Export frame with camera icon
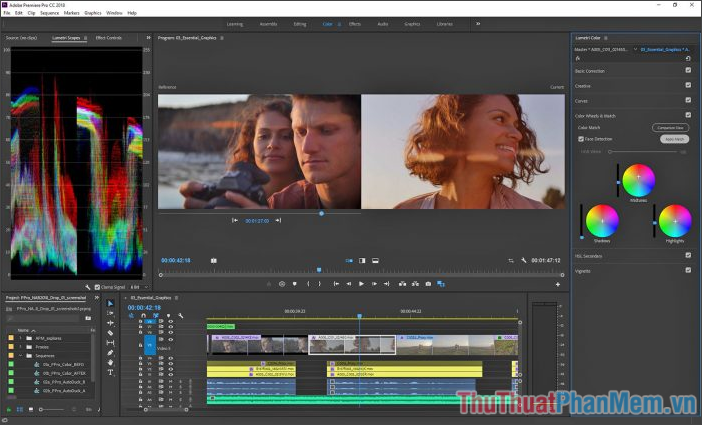 click(x=428, y=284)
